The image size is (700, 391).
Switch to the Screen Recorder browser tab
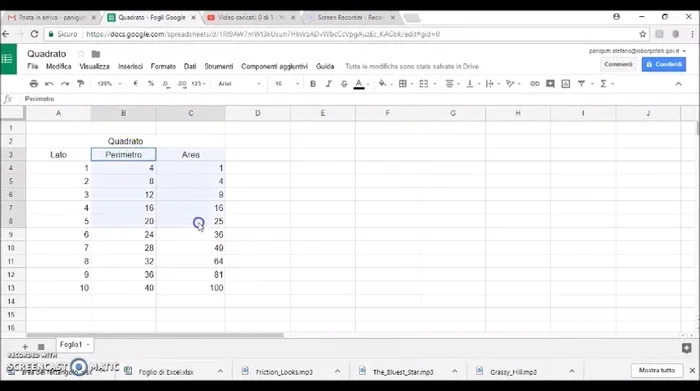coord(351,17)
